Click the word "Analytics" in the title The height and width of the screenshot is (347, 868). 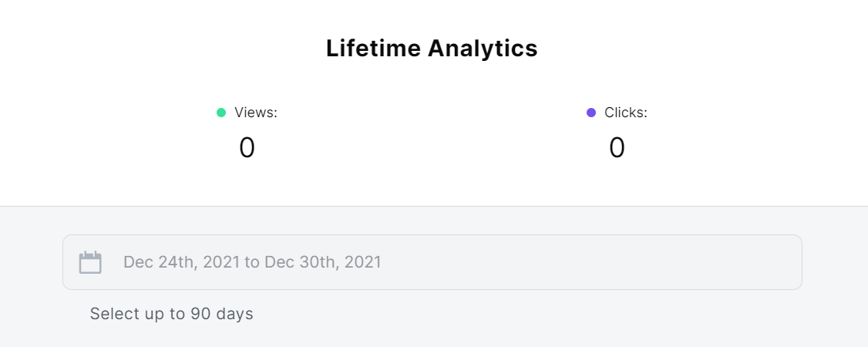point(483,49)
